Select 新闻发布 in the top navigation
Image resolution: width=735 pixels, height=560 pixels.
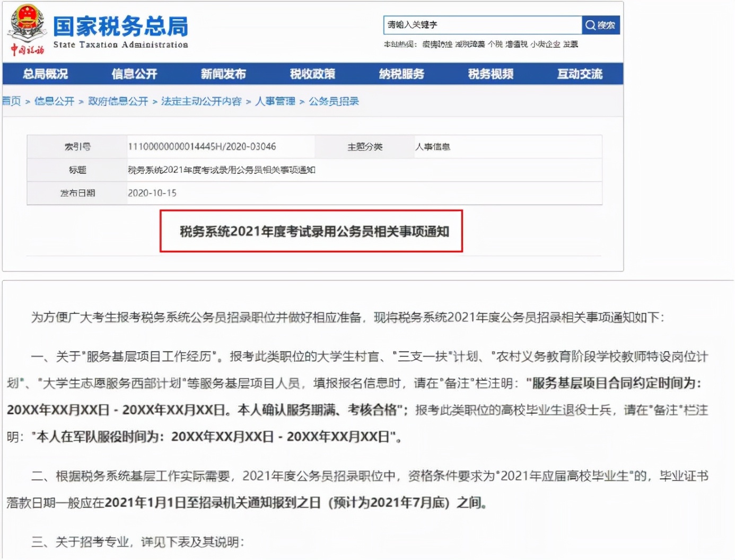pyautogui.click(x=223, y=74)
